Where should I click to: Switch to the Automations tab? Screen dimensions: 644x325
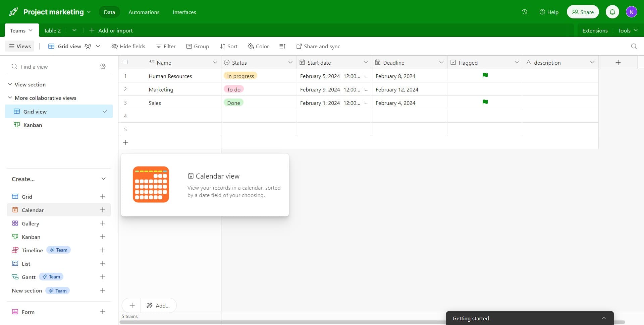144,12
